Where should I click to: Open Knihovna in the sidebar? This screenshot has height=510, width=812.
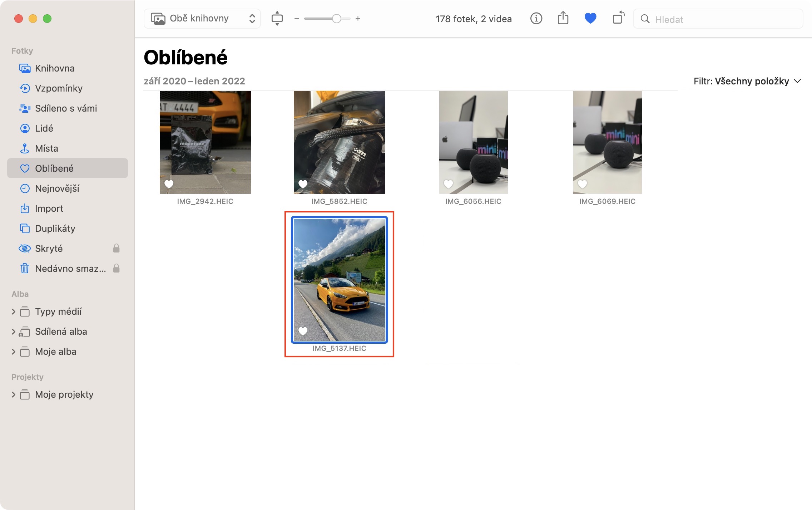coord(55,68)
